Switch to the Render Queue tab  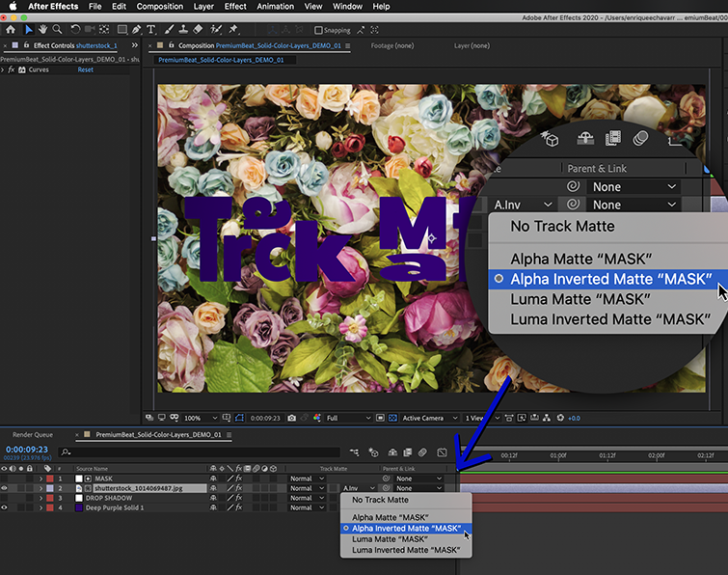tap(33, 435)
